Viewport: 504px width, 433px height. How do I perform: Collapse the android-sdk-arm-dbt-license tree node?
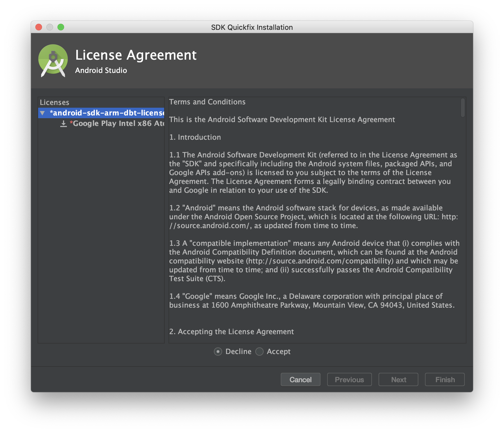[42, 113]
